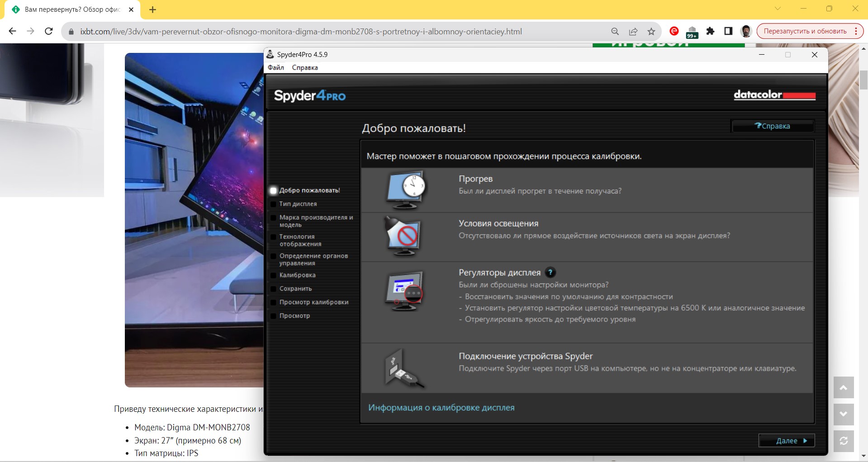The width and height of the screenshot is (868, 462).
Task: Click Модель: Digma DM-MONB2708 list item
Action: (x=192, y=427)
